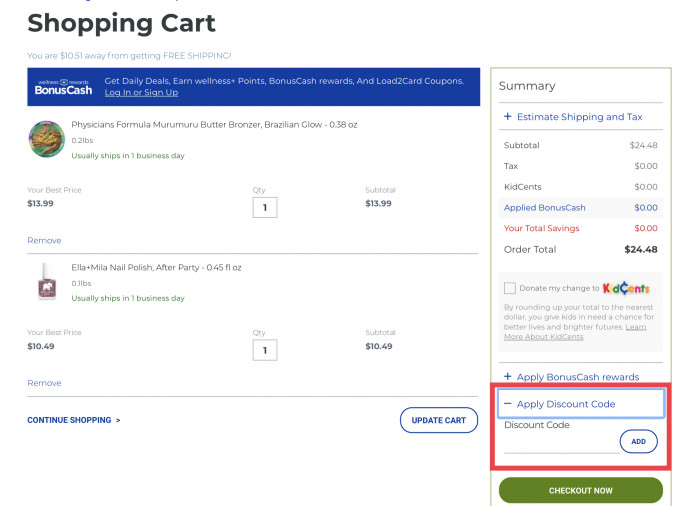700x506 pixels.
Task: Click the Your Total Savings label
Action: (x=541, y=228)
